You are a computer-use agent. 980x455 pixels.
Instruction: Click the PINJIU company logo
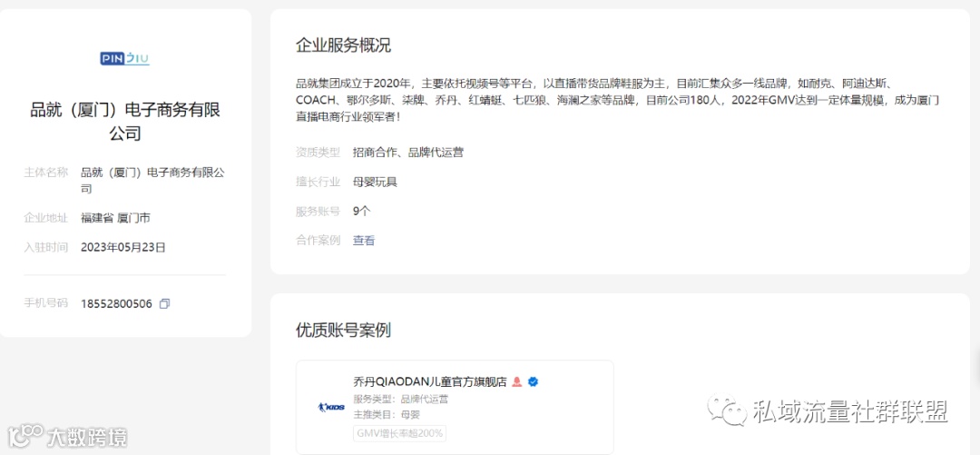tap(125, 59)
